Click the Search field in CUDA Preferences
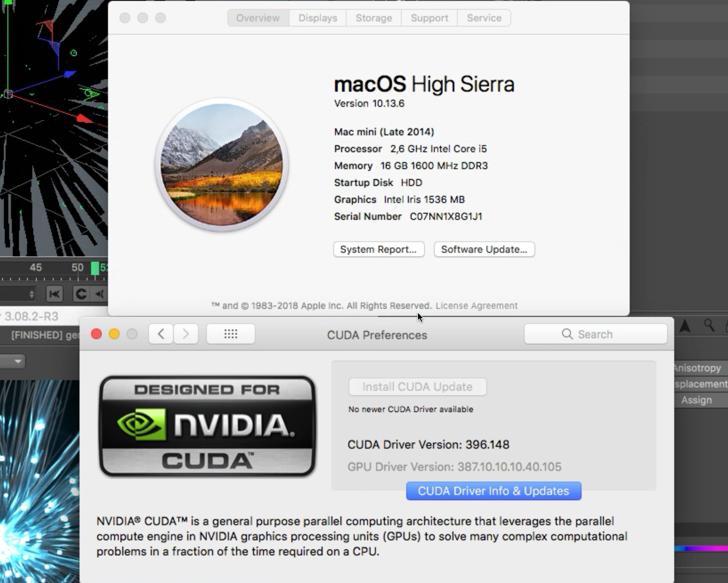This screenshot has height=583, width=728. (596, 334)
